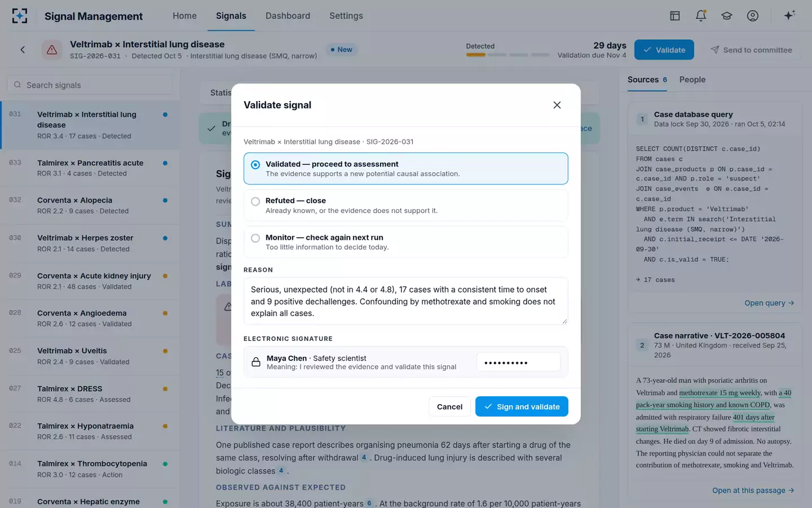Open the Dashboard tab
The image size is (812, 508).
click(288, 16)
